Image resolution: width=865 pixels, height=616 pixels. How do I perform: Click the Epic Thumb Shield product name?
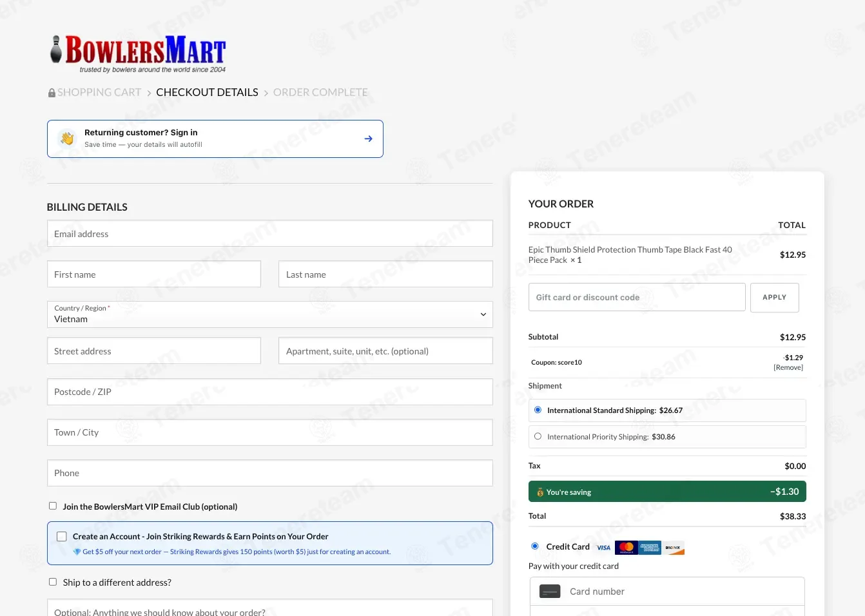tap(630, 255)
